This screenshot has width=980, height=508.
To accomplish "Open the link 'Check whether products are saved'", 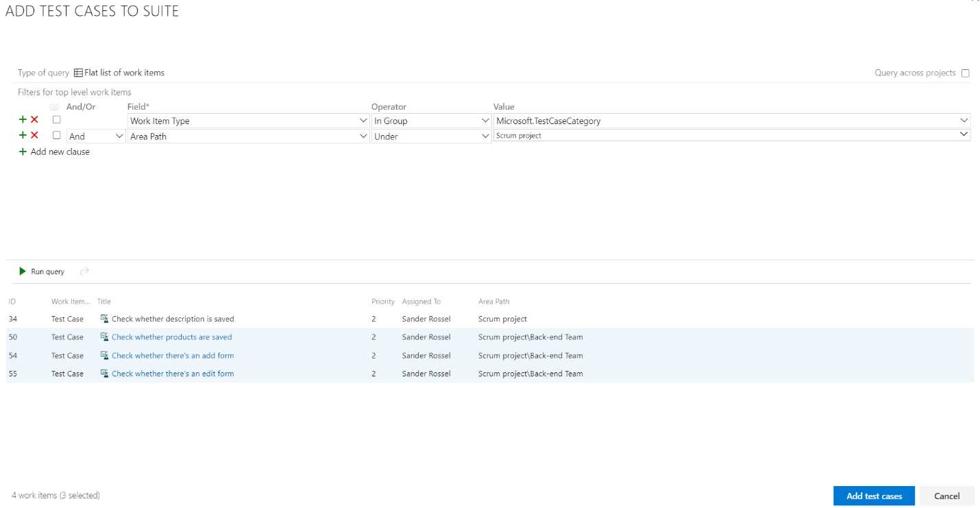I will (171, 337).
